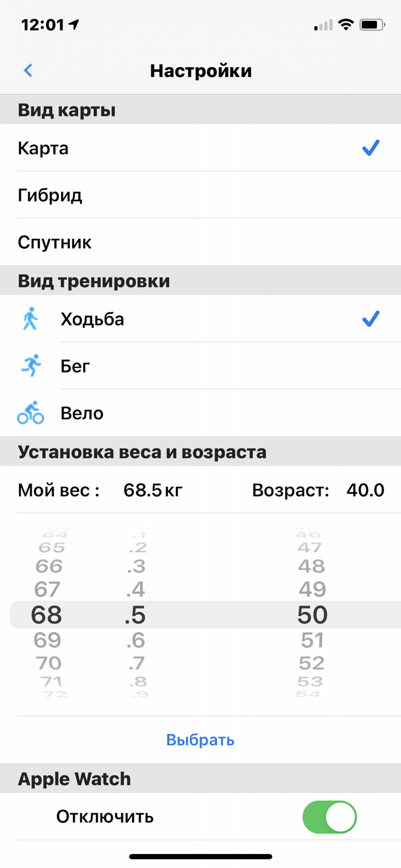Disable the Apple Watch Отключить switch
Screen dimensions: 401x868
pyautogui.click(x=329, y=816)
